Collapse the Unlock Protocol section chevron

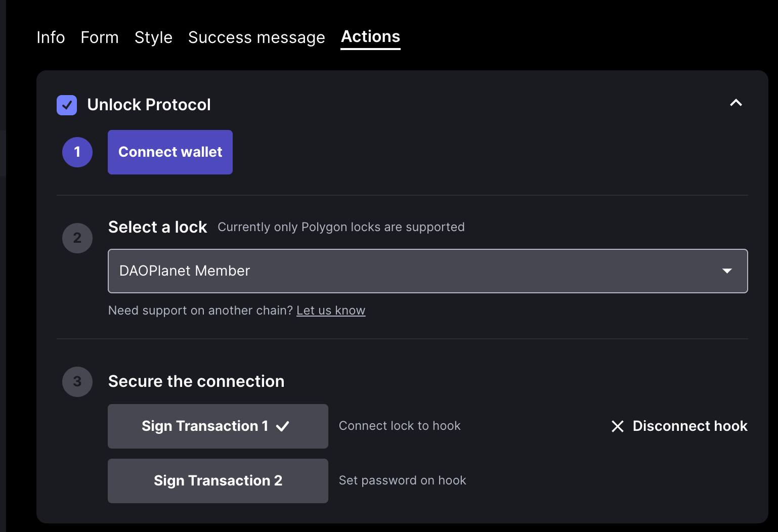(x=736, y=103)
